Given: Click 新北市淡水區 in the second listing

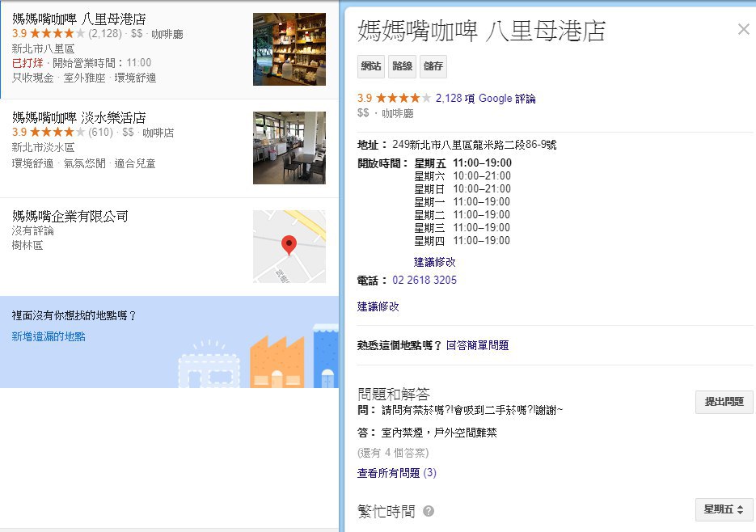Looking at the screenshot, I should pyautogui.click(x=44, y=148).
